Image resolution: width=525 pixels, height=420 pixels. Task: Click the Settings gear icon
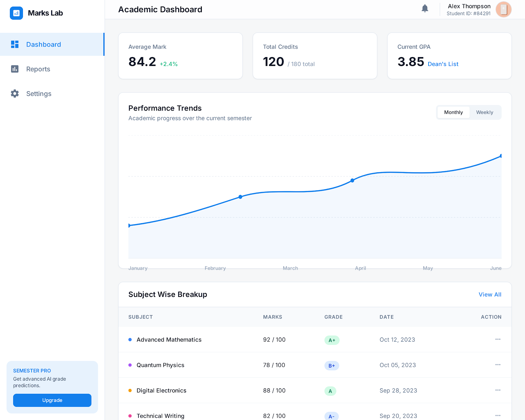click(15, 94)
